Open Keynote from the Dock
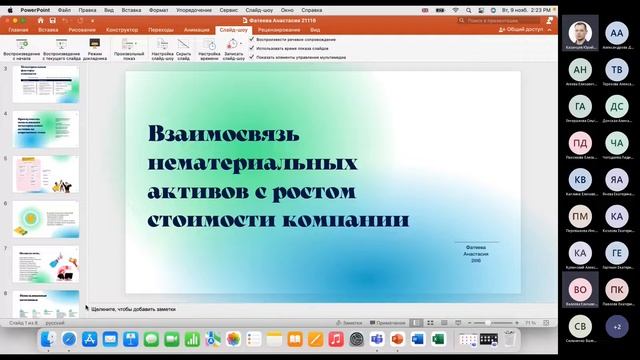Image resolution: width=640 pixels, height=360 pixels. click(131, 339)
